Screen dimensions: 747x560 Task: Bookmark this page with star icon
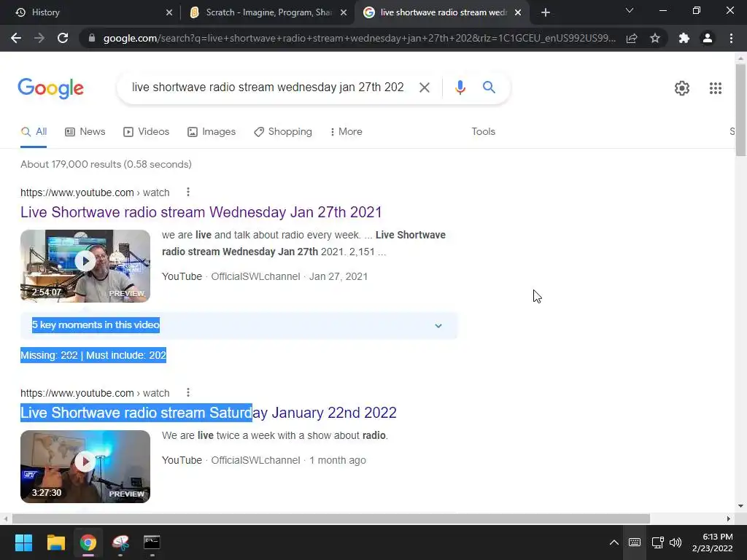pos(655,38)
